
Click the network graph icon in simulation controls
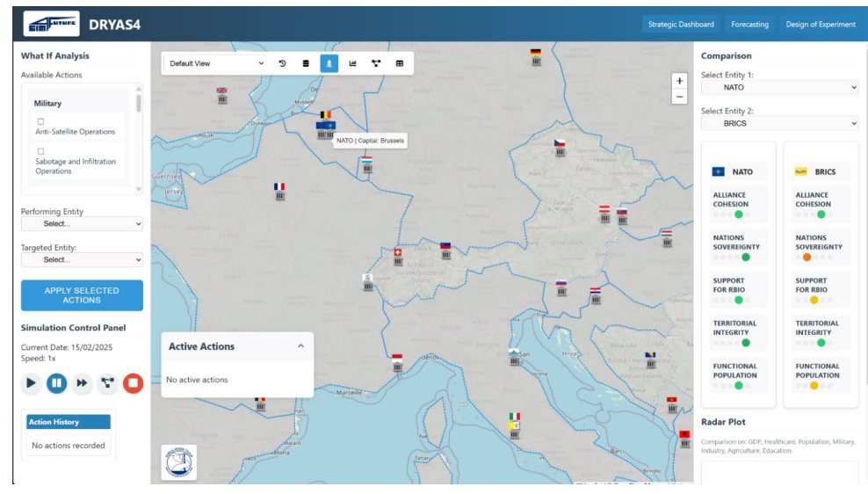tap(107, 383)
